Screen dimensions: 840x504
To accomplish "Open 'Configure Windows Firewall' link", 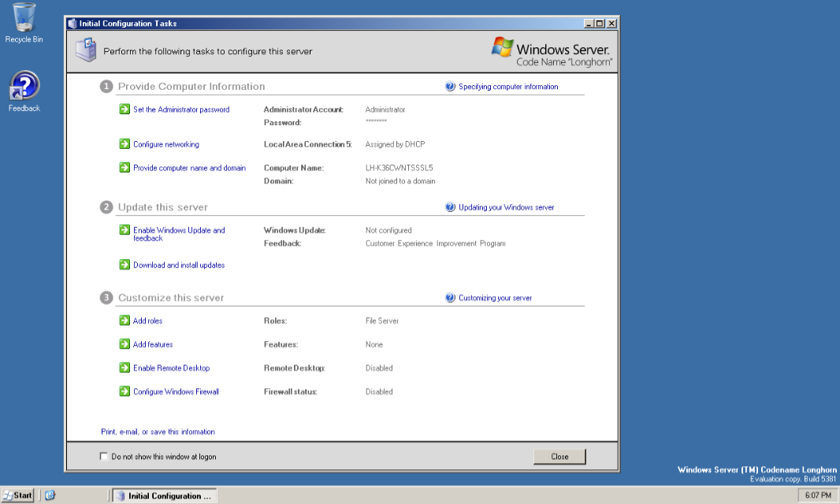I will [176, 391].
